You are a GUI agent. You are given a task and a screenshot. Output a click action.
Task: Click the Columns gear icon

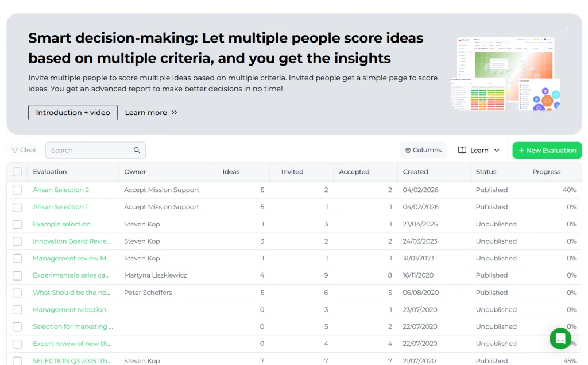point(408,150)
